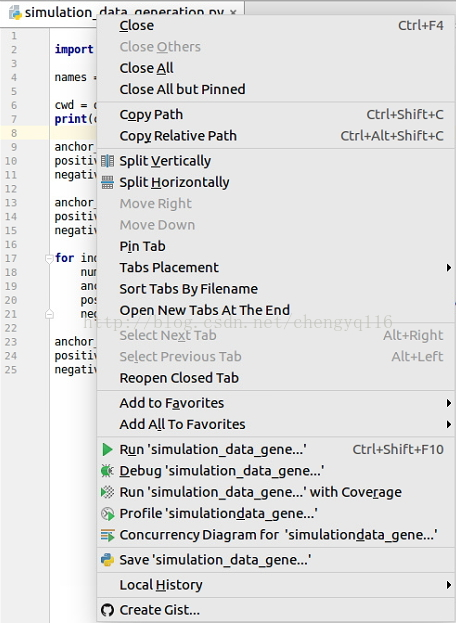Click the for keyword on line 17
Image resolution: width=456 pixels, height=623 pixels.
pos(64,258)
